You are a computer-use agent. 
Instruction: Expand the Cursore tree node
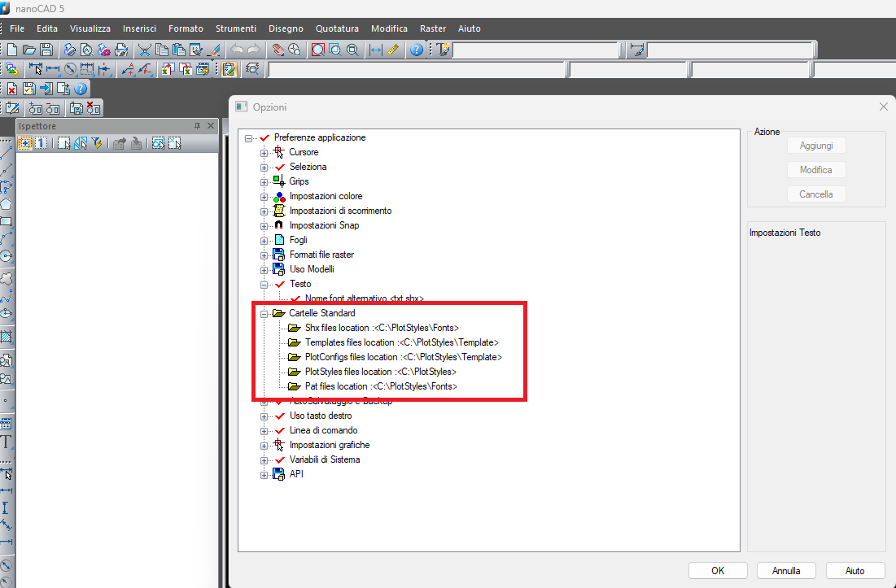[x=264, y=152]
